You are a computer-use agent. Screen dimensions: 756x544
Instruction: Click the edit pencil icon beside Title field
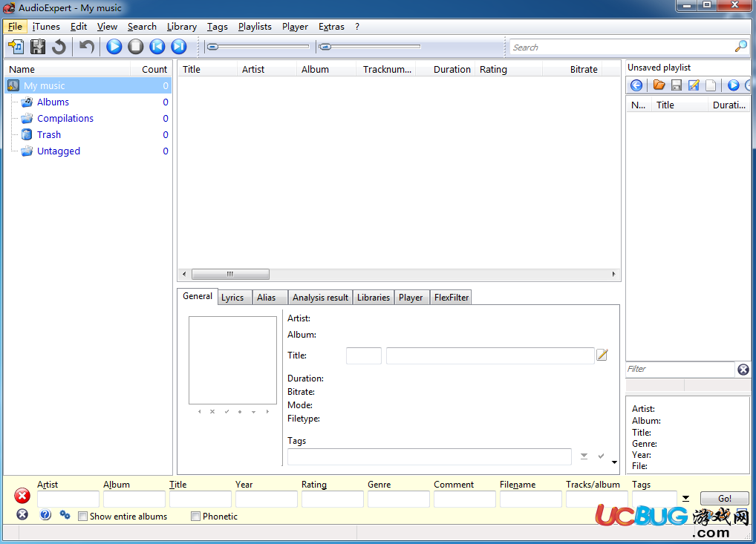[602, 355]
